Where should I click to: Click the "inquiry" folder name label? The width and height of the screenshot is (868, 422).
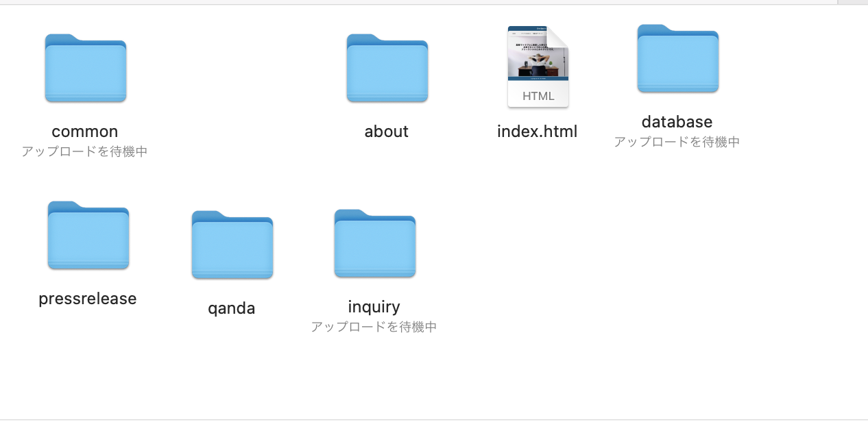(374, 307)
